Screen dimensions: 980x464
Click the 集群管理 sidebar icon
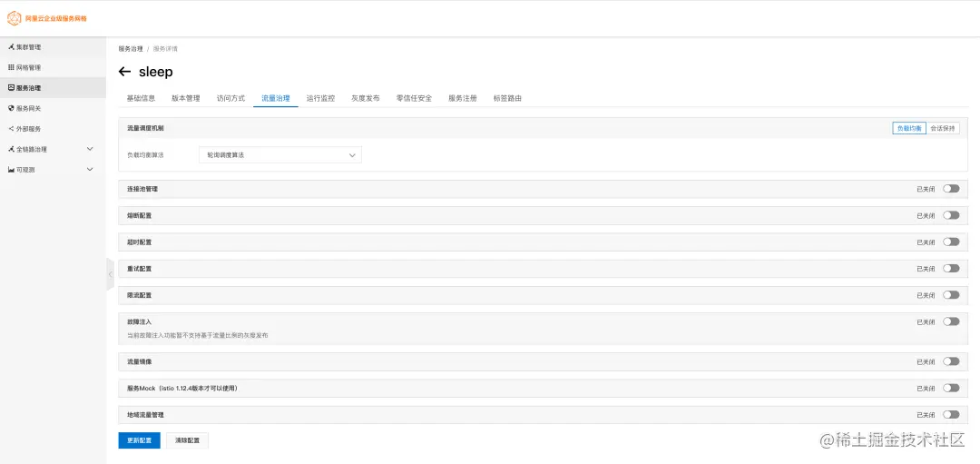tap(11, 47)
